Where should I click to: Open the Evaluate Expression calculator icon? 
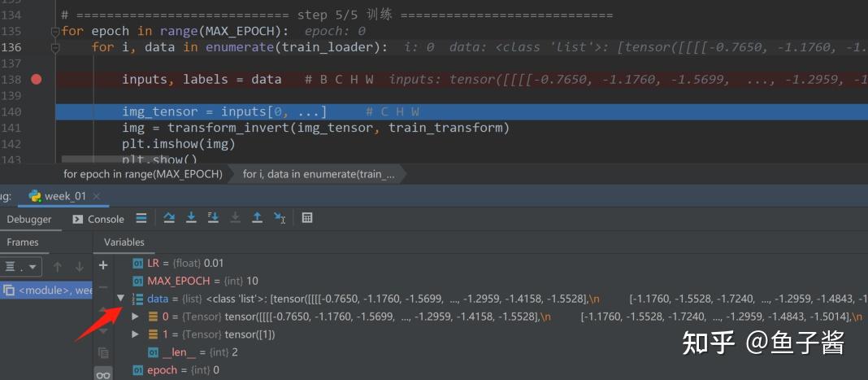[x=307, y=218]
